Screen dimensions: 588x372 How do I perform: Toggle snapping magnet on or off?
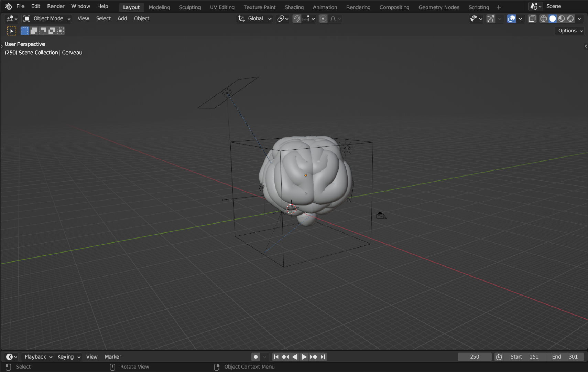(x=297, y=19)
